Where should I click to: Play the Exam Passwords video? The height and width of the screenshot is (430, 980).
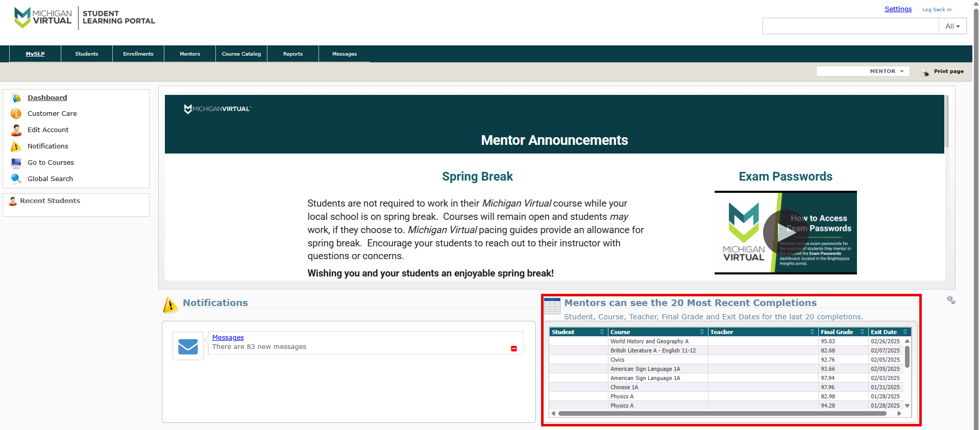click(786, 233)
